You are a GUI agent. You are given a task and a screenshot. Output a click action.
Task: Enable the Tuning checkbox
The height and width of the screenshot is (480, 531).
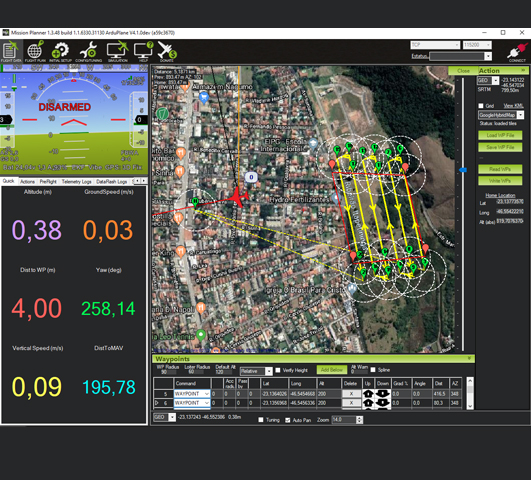pyautogui.click(x=261, y=420)
